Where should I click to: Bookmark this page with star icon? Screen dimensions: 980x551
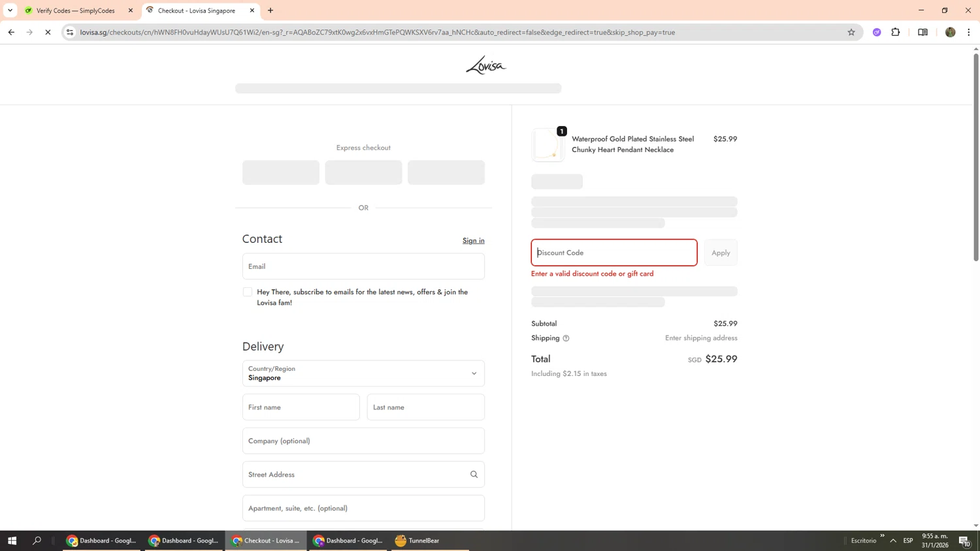(x=851, y=32)
